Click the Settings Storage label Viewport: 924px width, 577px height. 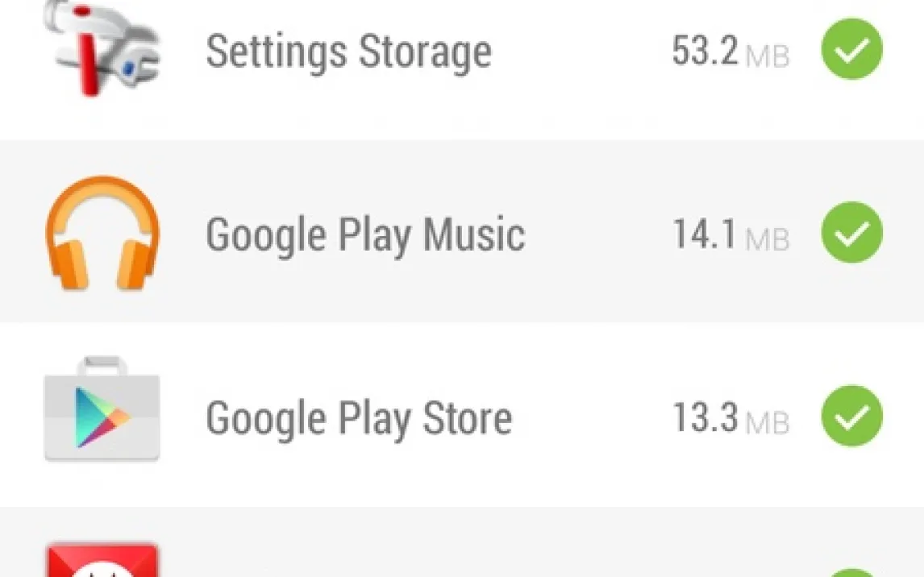(x=348, y=52)
